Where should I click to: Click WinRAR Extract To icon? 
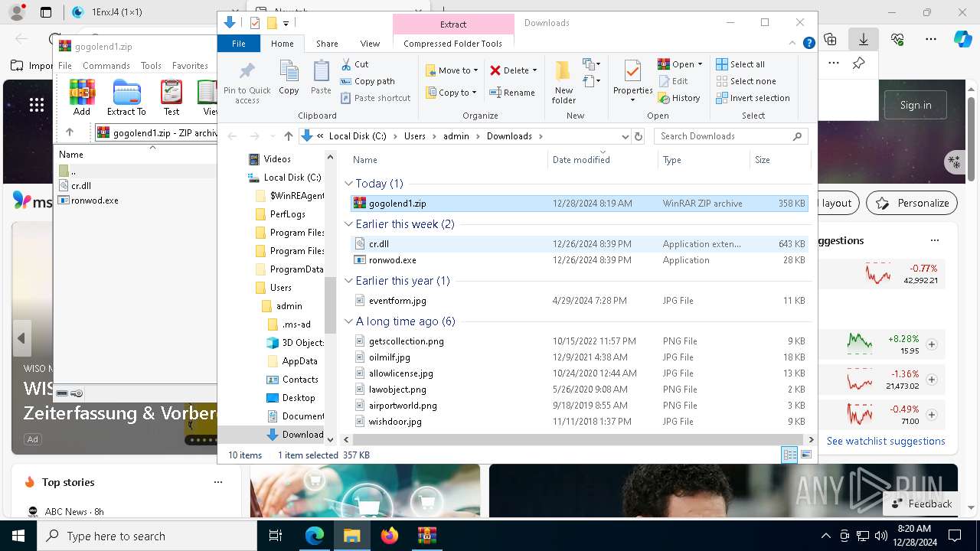coord(126,97)
